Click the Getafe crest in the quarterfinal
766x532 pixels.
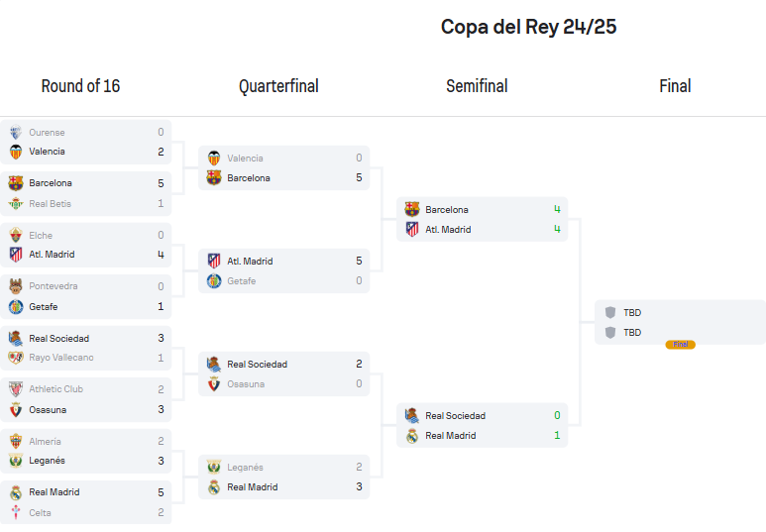click(214, 281)
